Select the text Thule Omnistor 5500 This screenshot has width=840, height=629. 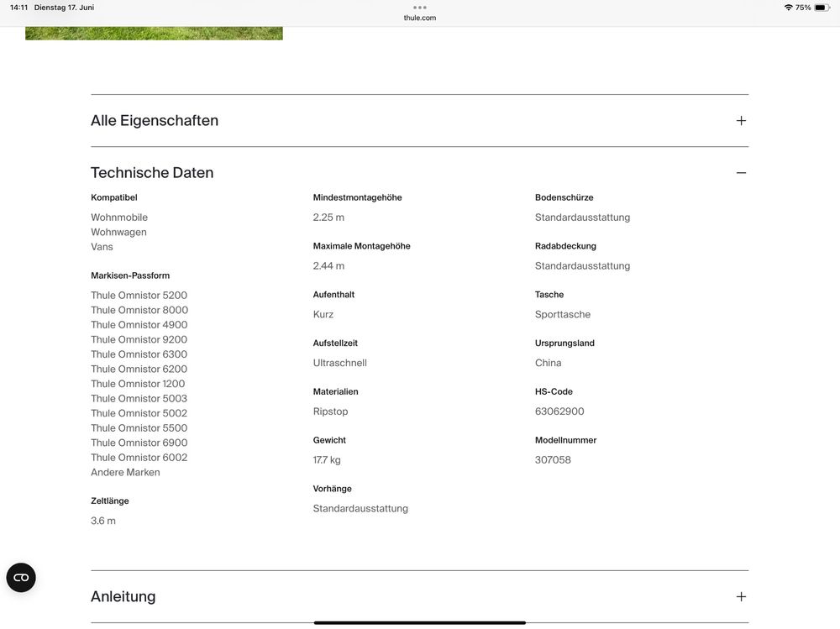pos(139,427)
